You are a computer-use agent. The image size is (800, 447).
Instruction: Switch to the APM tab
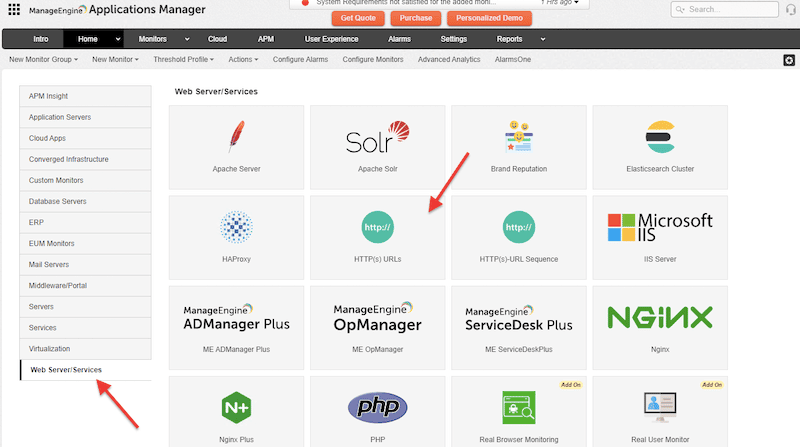pyautogui.click(x=266, y=39)
